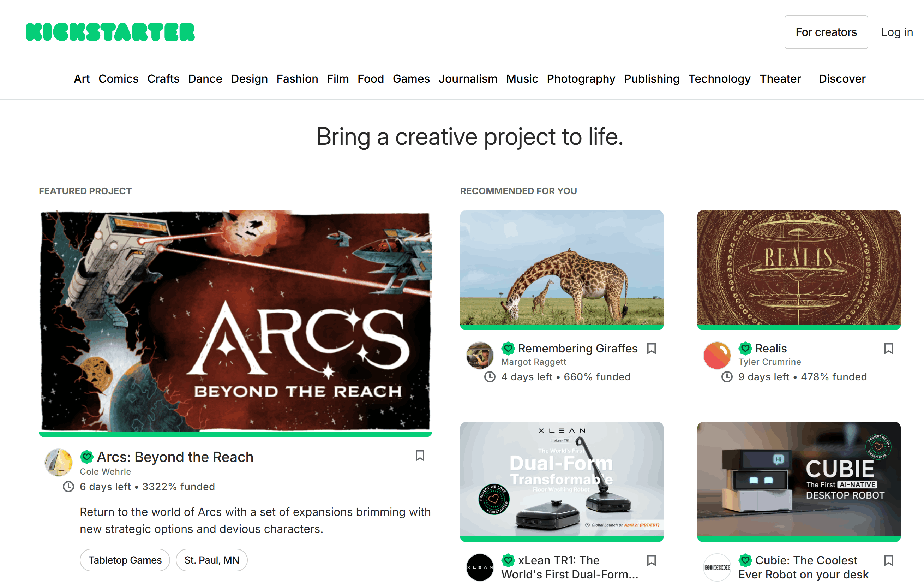Viewport: 924px width, 583px height.
Task: Toggle the Project We Love badge on Realis
Action: [745, 348]
